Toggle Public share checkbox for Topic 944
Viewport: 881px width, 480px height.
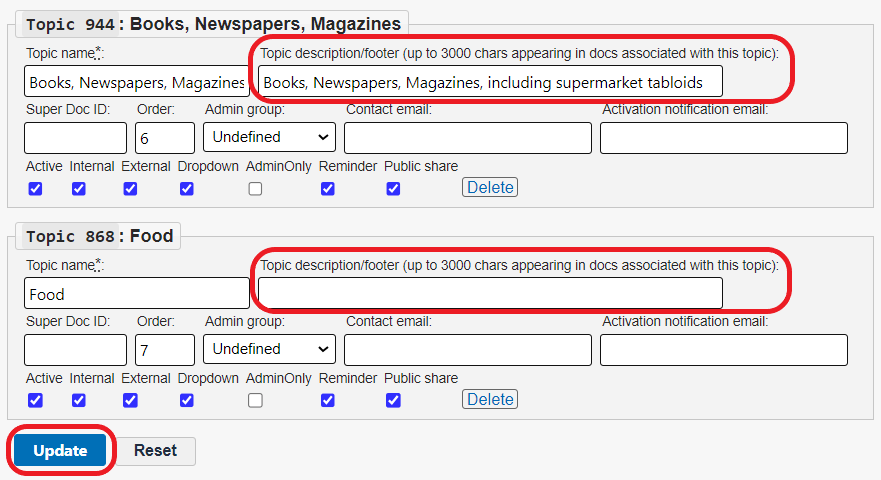tap(393, 189)
